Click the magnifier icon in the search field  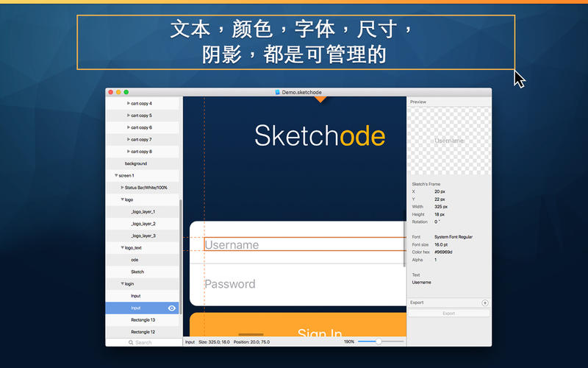(x=131, y=342)
